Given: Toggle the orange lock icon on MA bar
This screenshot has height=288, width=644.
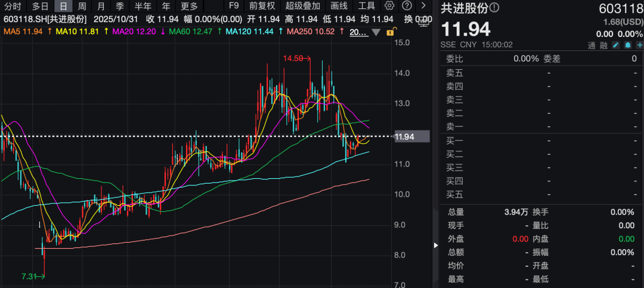Looking at the screenshot, I should [x=390, y=32].
